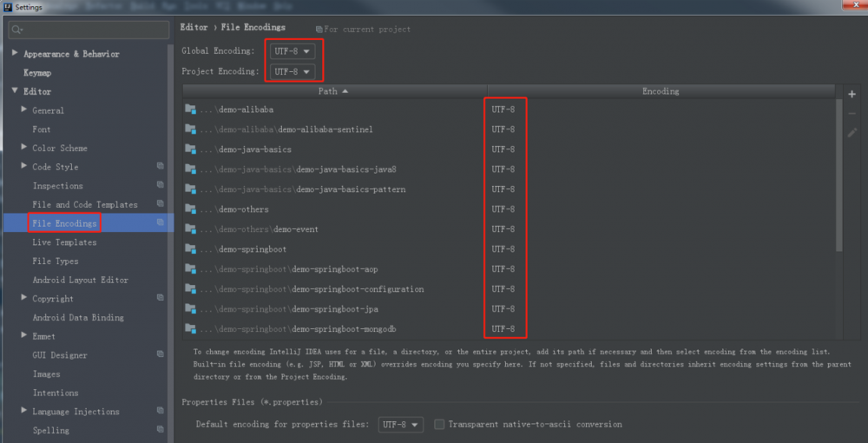868x443 pixels.
Task: Click folder icon of demo-alibaba-sentinel row
Action: click(190, 129)
